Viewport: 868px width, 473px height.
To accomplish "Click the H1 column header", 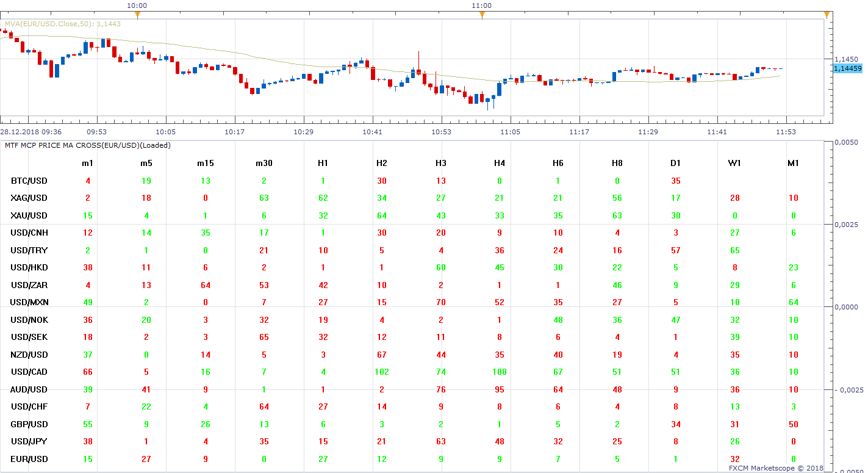I will click(x=323, y=163).
